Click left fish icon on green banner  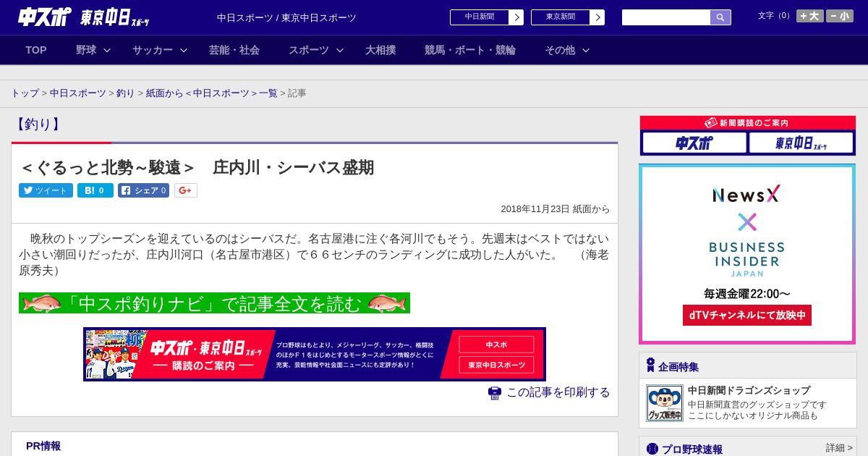coord(42,303)
